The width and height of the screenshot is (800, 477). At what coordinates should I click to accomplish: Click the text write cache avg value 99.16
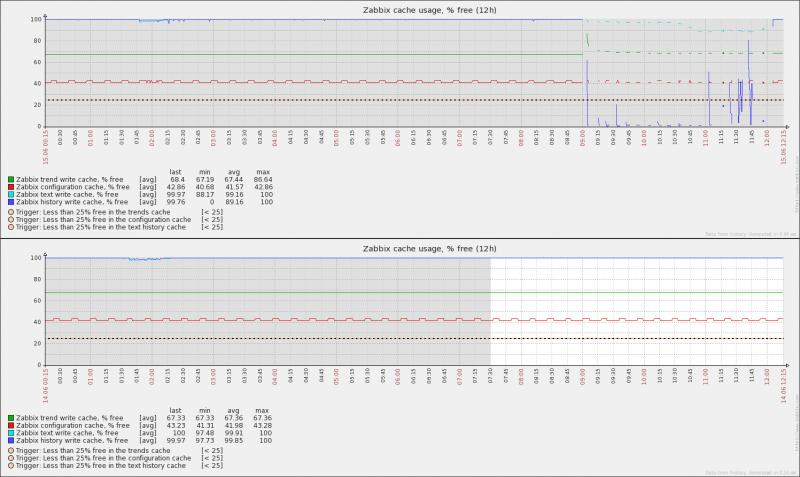(x=234, y=194)
